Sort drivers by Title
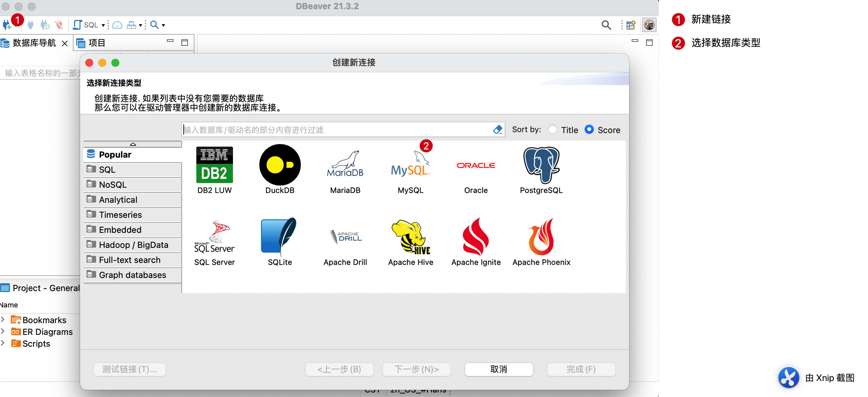 553,129
